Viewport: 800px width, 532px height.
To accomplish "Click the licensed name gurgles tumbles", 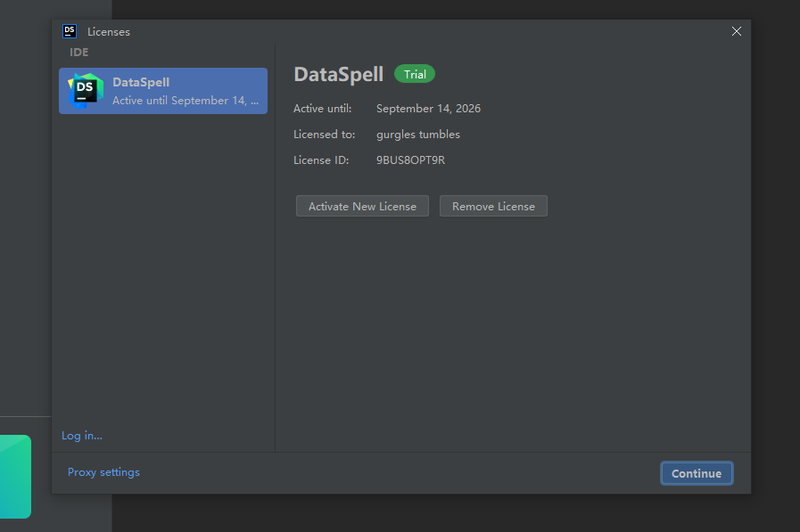I will 418,135.
